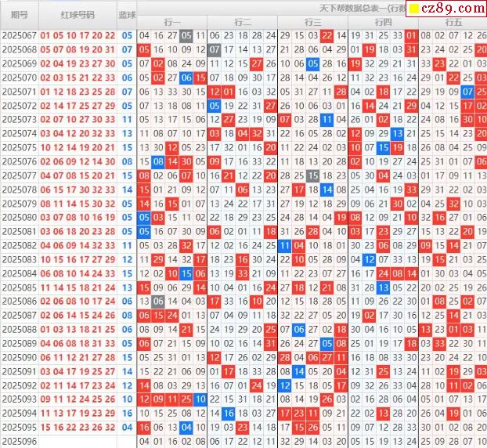Click red highlighted 26 grid cell in row 2025093
Screen dimensions: 487x448
click(x=326, y=399)
